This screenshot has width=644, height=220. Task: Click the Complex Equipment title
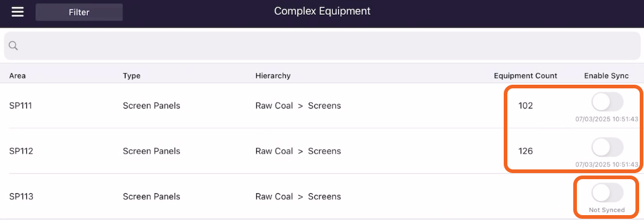(322, 11)
